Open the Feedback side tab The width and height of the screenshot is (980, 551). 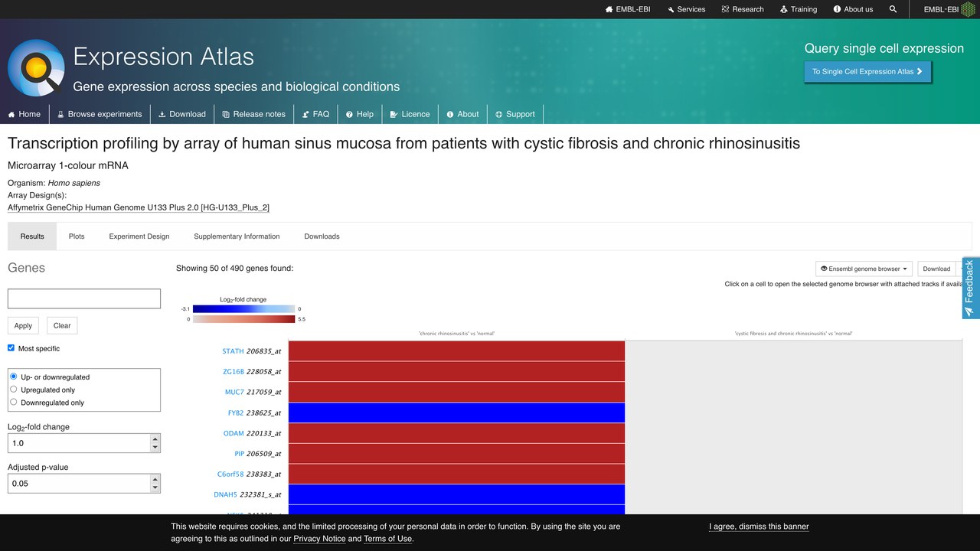coord(971,288)
